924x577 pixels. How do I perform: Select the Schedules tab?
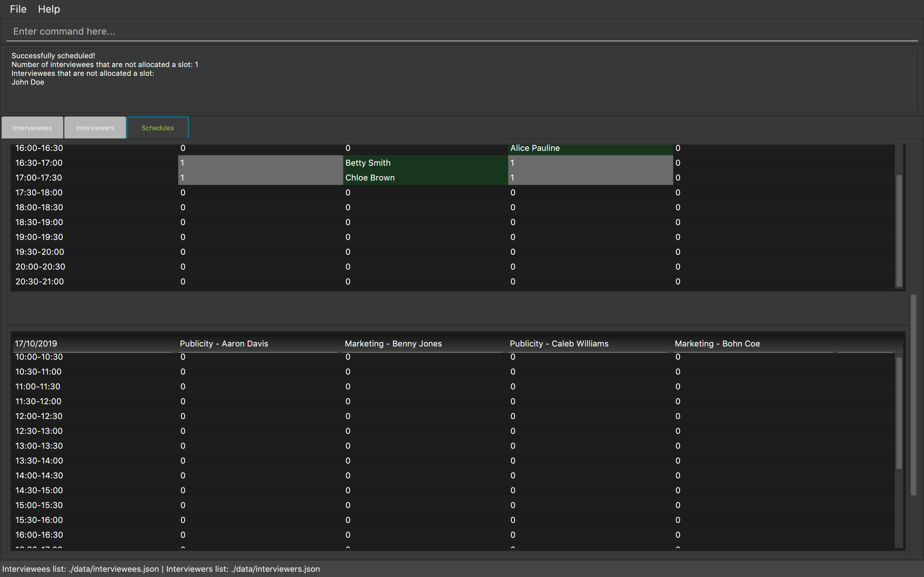coord(157,128)
